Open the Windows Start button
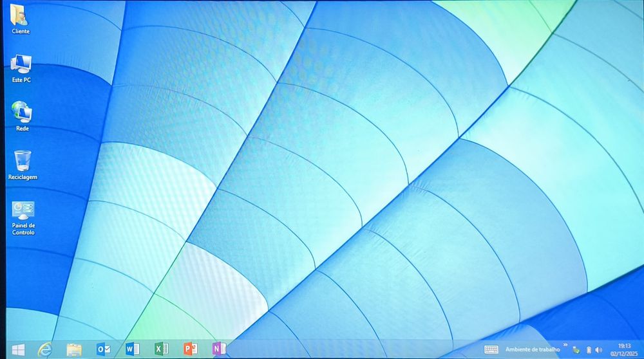 coord(18,349)
